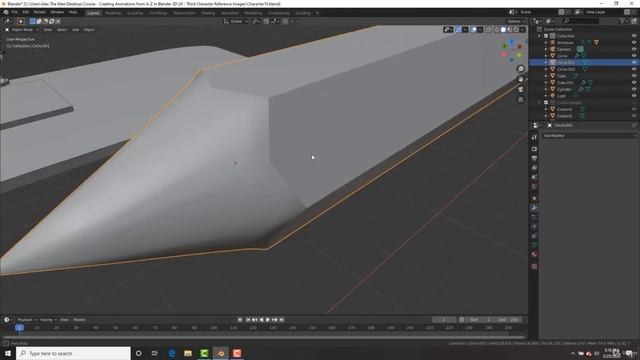This screenshot has width=640, height=360.
Task: Hide the Cylinder object with its eye icon
Action: (634, 89)
